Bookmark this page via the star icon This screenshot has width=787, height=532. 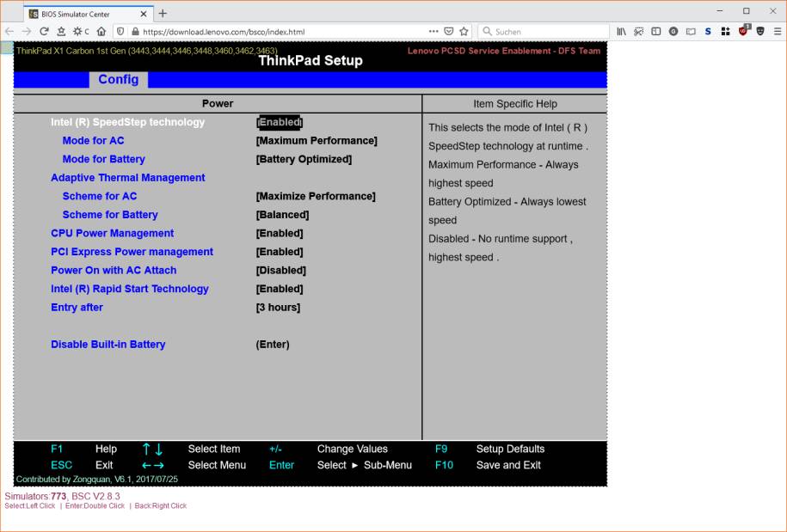[62, 31]
